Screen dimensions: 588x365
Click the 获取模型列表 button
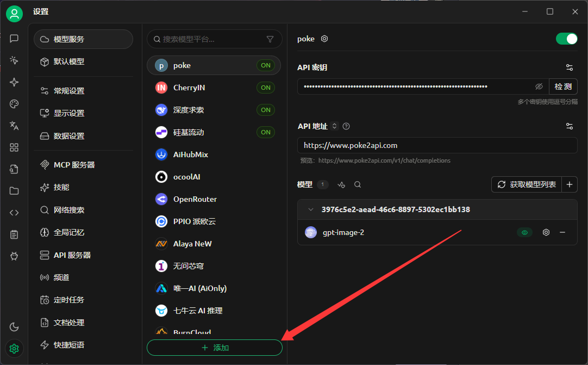pyautogui.click(x=527, y=184)
